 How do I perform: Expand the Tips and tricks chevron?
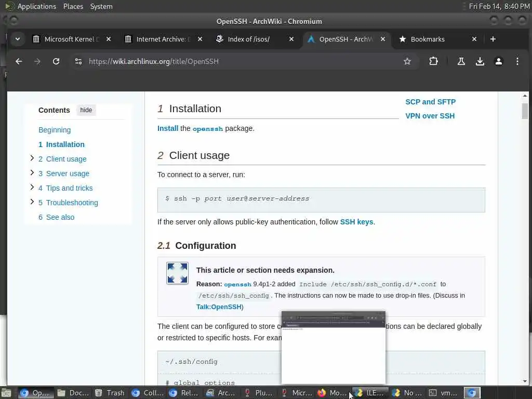pyautogui.click(x=32, y=187)
